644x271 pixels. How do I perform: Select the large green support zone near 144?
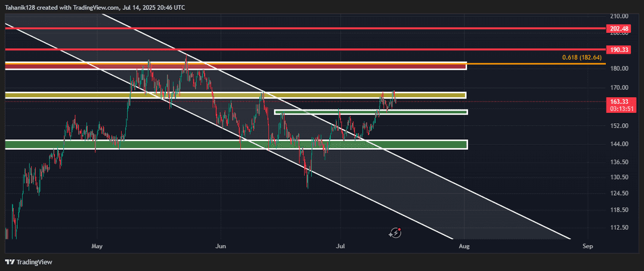(x=236, y=144)
